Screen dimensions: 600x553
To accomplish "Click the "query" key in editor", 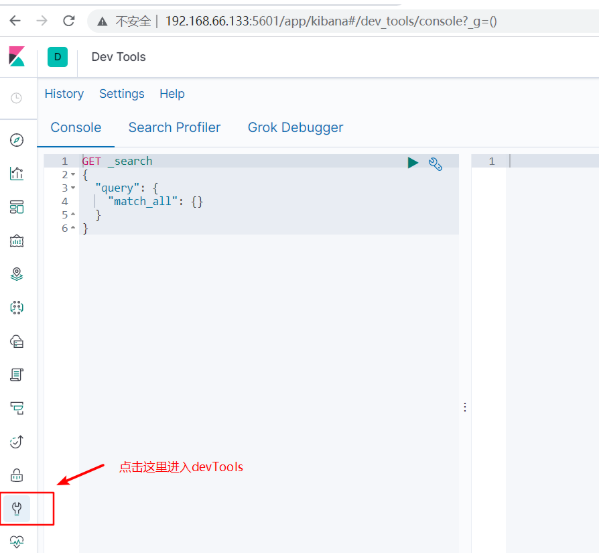I will pos(117,188).
